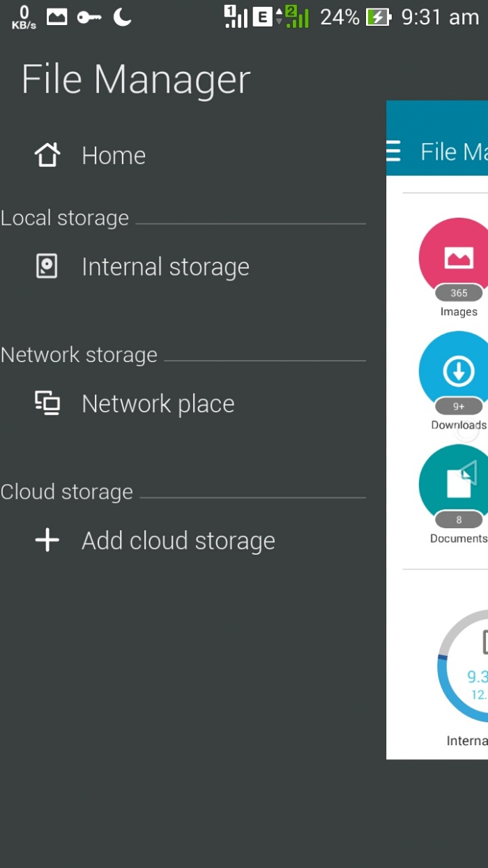
Task: Select Internal storage from drawer
Action: (x=165, y=267)
